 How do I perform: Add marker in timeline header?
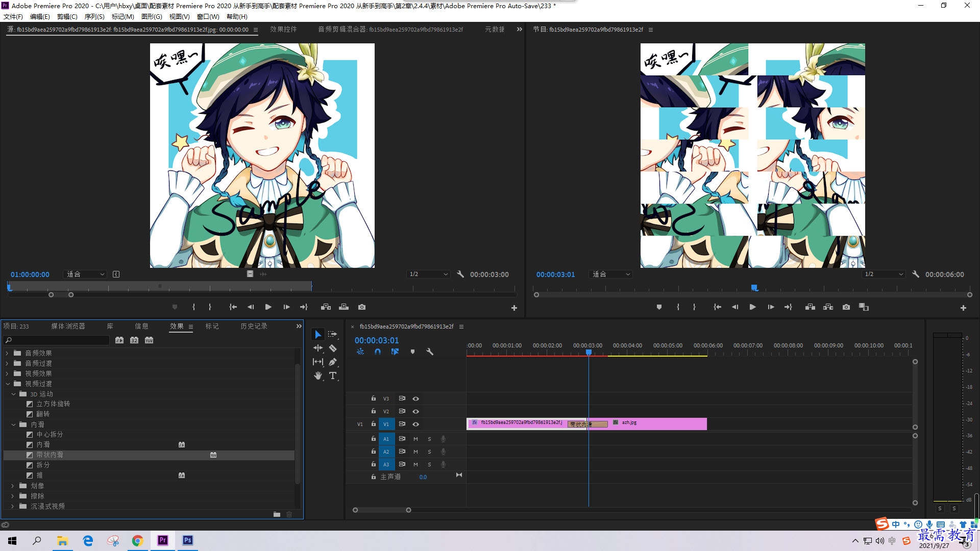coord(412,352)
